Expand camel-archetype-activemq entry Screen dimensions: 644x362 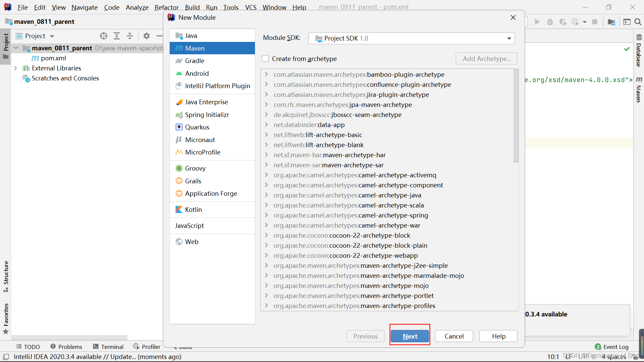[266, 175]
